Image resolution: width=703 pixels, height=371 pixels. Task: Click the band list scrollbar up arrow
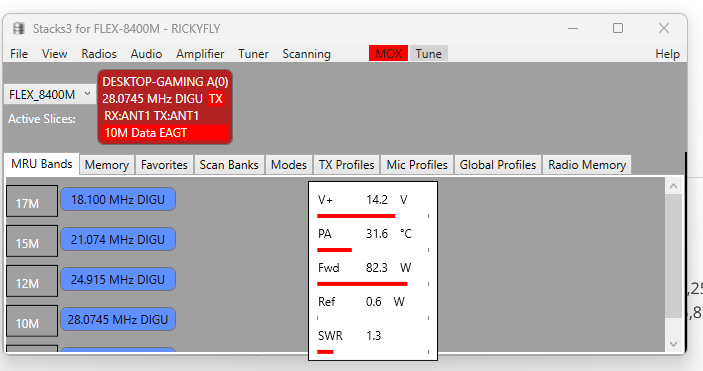[x=673, y=186]
